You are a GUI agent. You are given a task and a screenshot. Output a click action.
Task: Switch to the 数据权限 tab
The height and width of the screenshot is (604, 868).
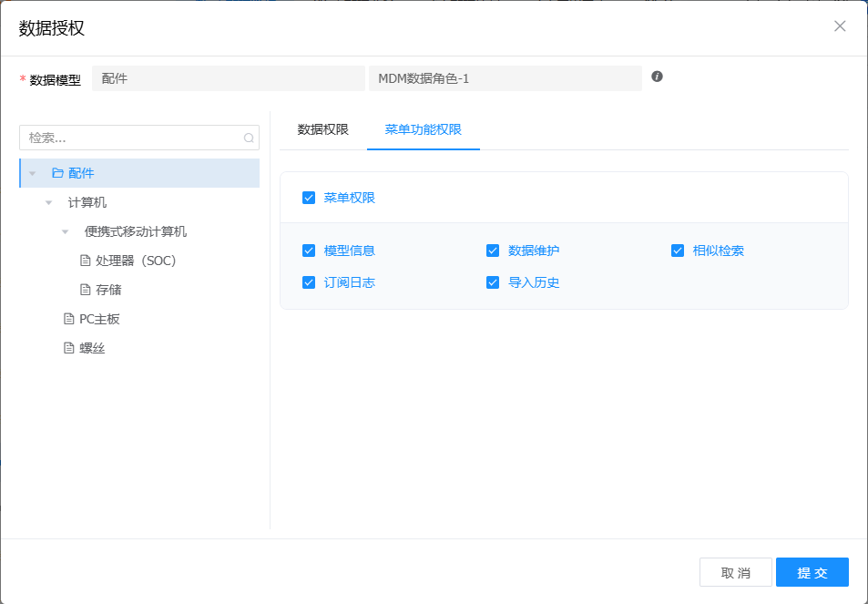[x=322, y=129]
